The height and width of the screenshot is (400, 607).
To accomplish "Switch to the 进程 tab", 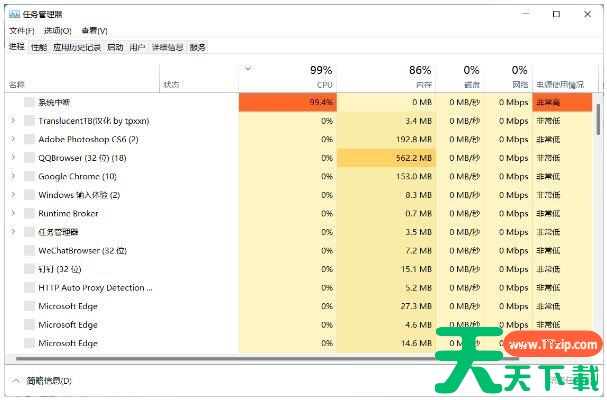I will (17, 47).
